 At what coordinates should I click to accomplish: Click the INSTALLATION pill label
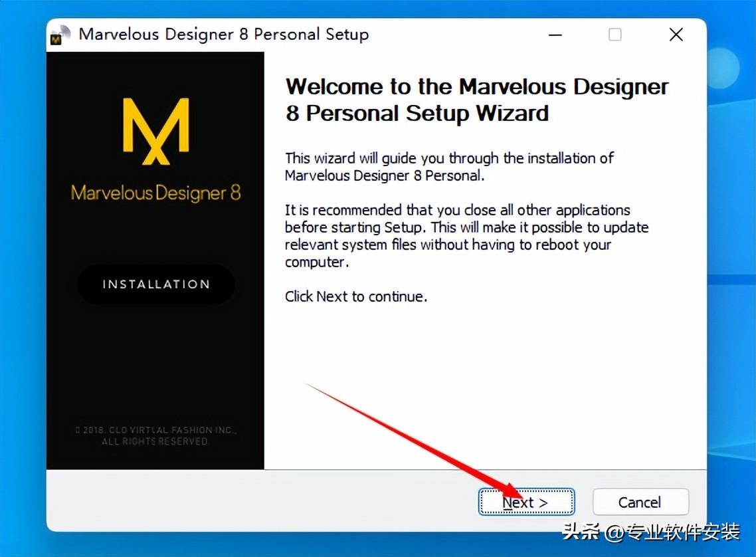pyautogui.click(x=155, y=284)
